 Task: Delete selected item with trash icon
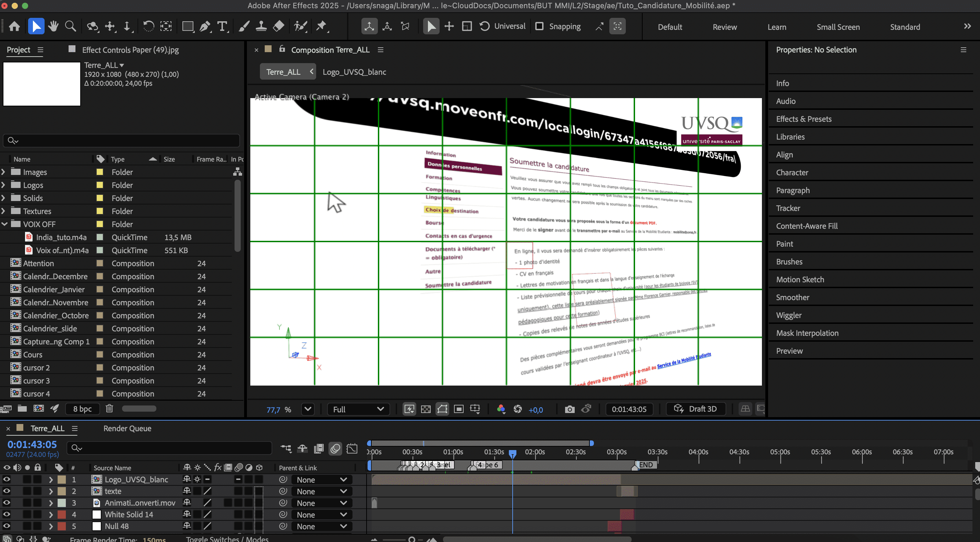click(109, 409)
